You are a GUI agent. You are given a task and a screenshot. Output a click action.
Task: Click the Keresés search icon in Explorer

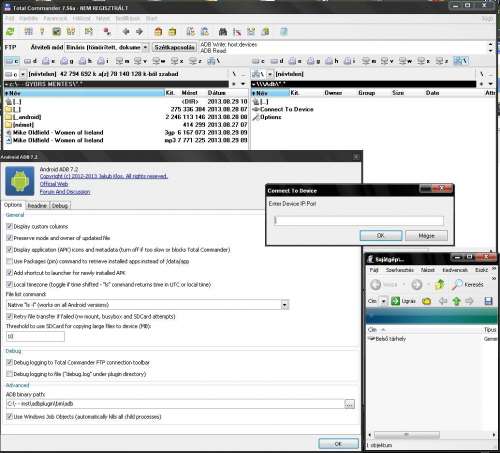(x=458, y=284)
